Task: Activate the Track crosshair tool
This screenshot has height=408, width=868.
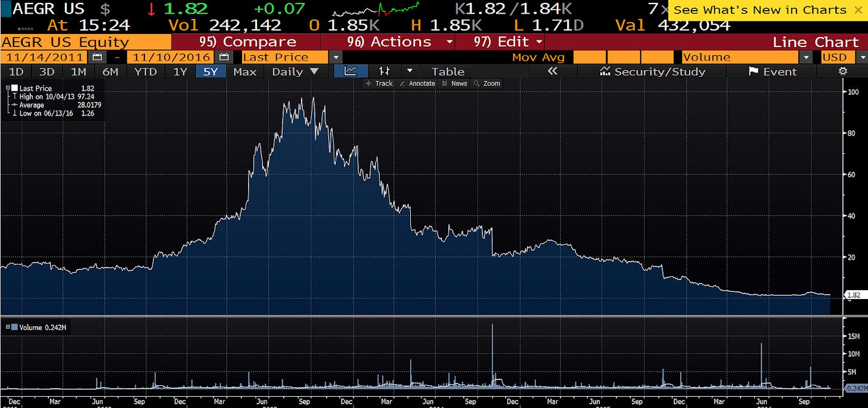Action: (379, 83)
